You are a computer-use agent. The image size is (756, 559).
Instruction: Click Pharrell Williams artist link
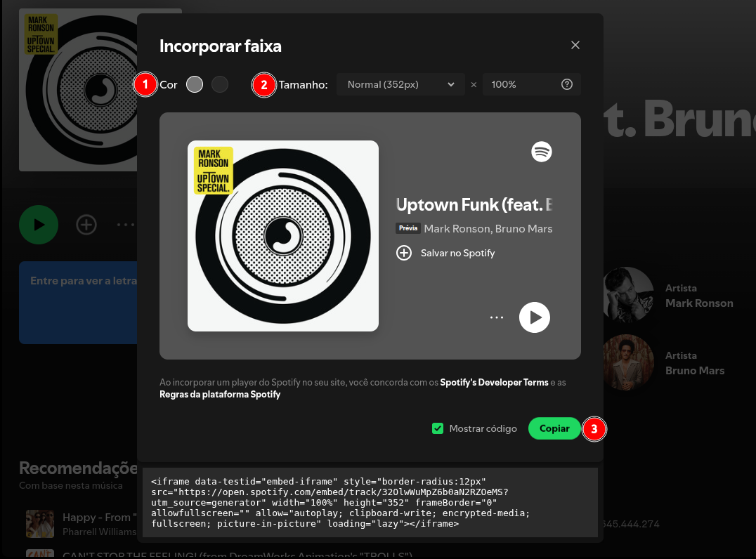pos(99,532)
